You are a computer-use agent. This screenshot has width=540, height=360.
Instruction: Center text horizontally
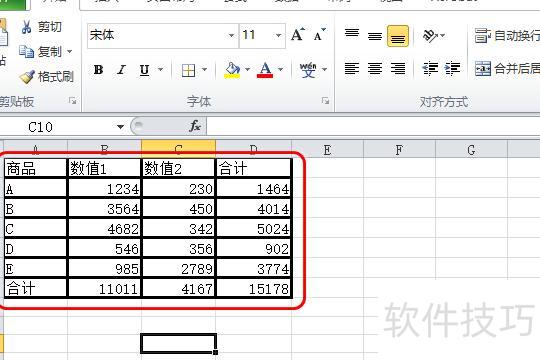coord(375,69)
